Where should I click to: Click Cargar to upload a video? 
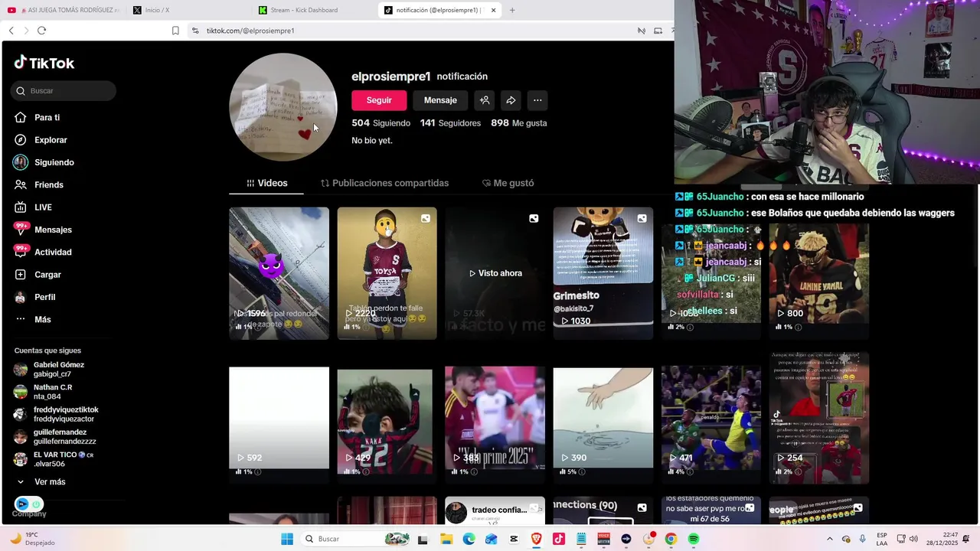[47, 275]
